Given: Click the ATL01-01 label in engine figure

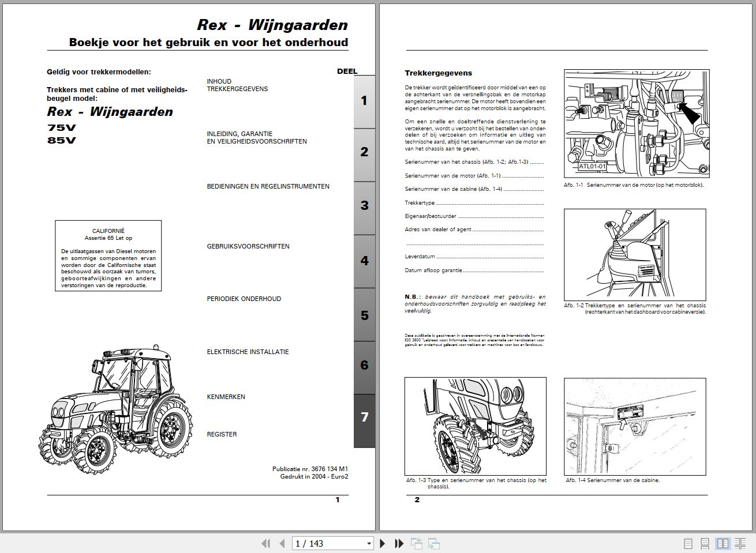Looking at the screenshot, I should (x=593, y=166).
